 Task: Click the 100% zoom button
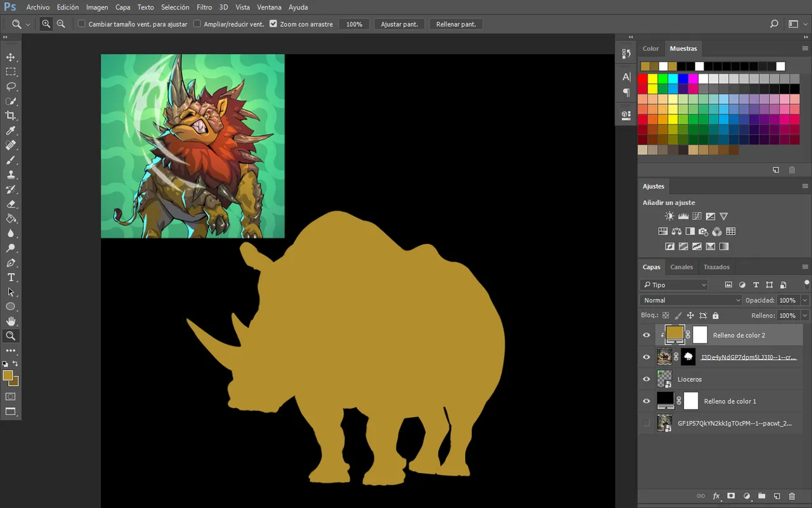click(355, 24)
